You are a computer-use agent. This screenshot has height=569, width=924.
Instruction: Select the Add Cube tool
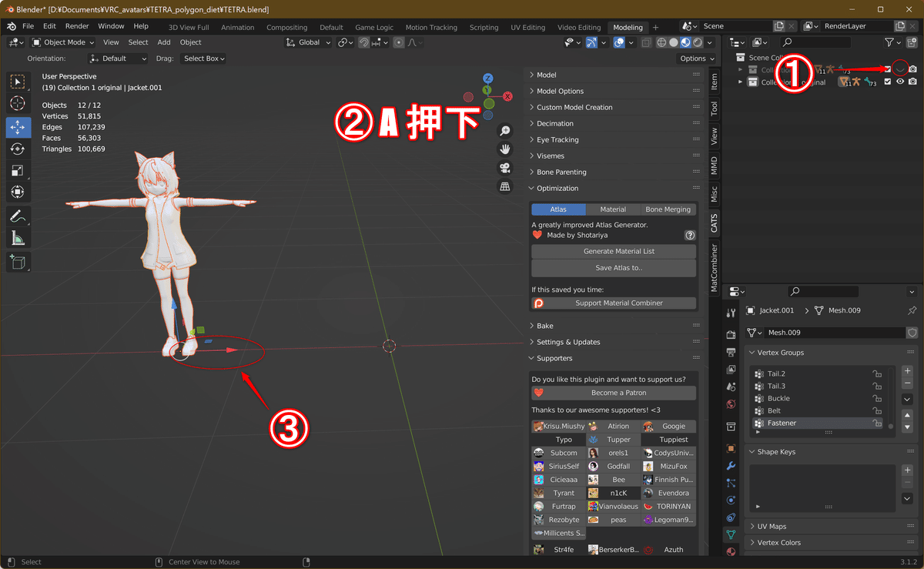(18, 262)
